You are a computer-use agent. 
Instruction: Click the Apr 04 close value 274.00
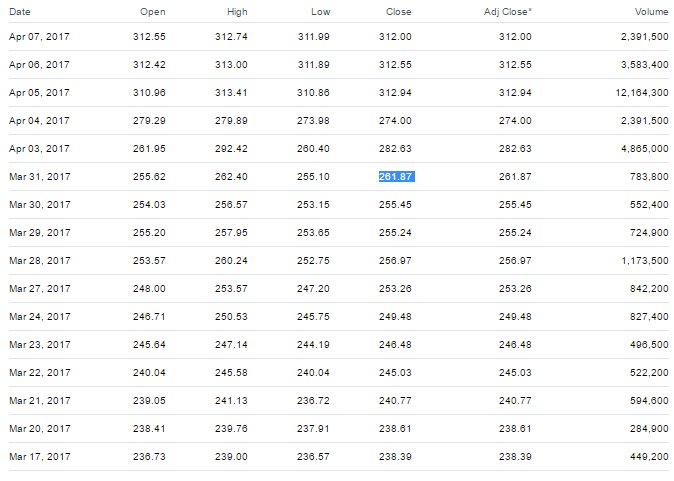pos(395,121)
